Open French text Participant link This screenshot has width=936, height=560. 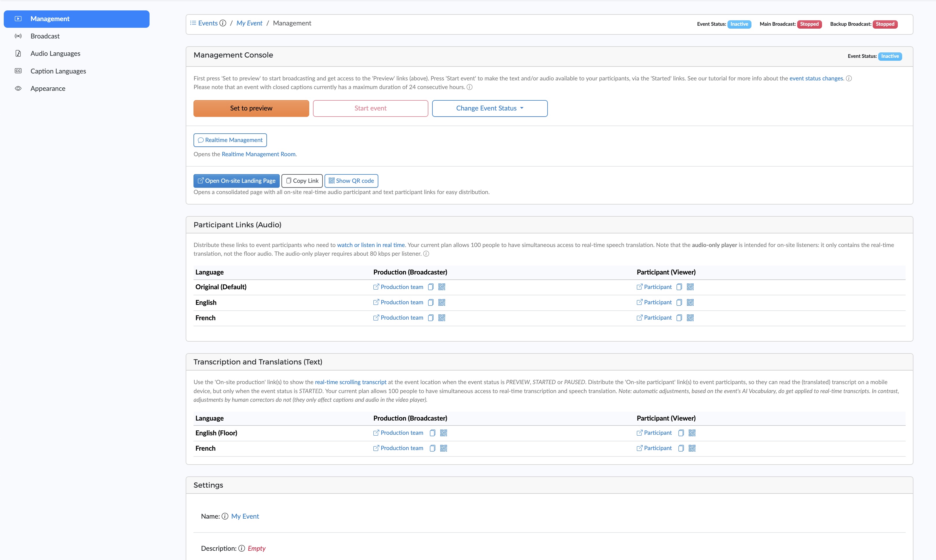pyautogui.click(x=654, y=448)
